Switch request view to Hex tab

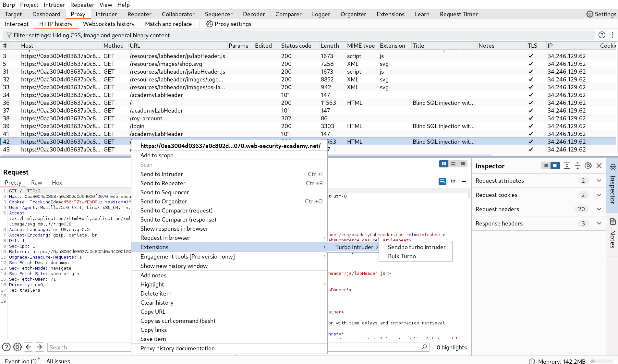coord(57,183)
